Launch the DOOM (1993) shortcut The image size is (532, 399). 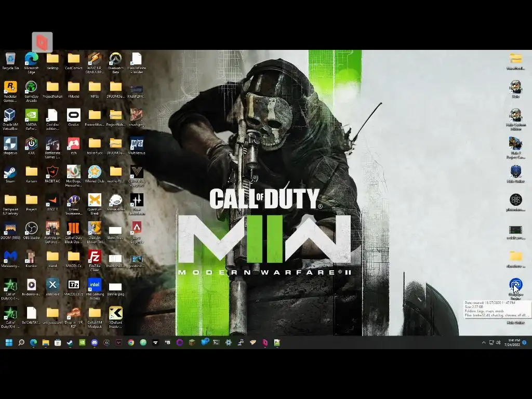10,231
